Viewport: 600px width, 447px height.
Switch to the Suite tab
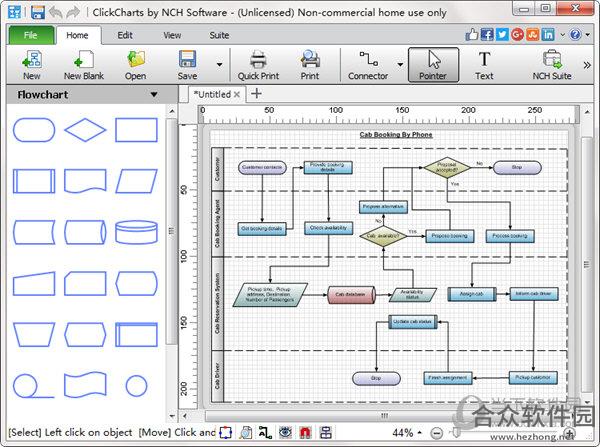coord(219,35)
